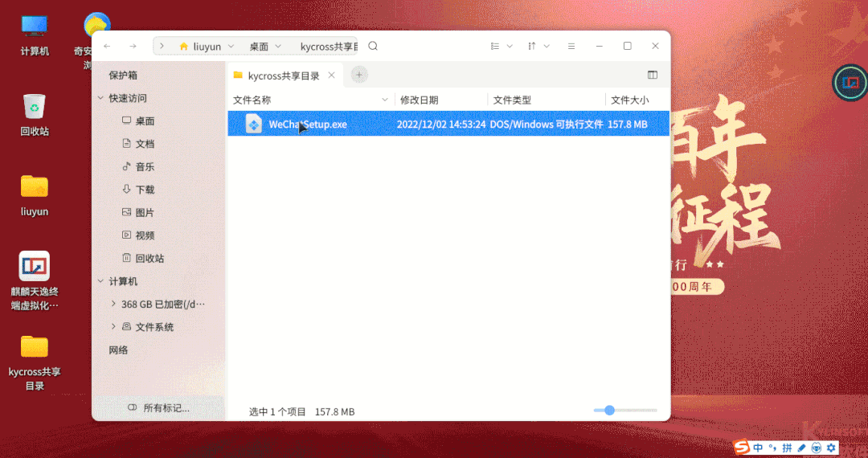Click the input method face icon
Image resolution: width=868 pixels, height=458 pixels.
pos(817,448)
